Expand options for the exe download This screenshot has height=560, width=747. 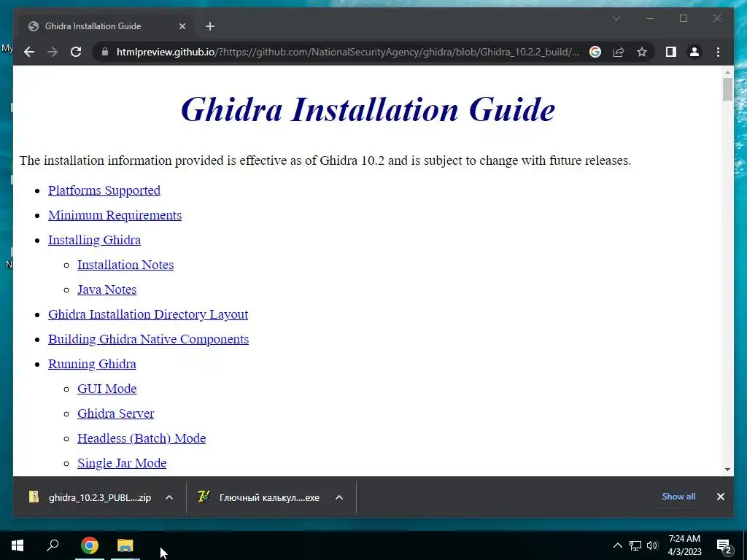(339, 497)
